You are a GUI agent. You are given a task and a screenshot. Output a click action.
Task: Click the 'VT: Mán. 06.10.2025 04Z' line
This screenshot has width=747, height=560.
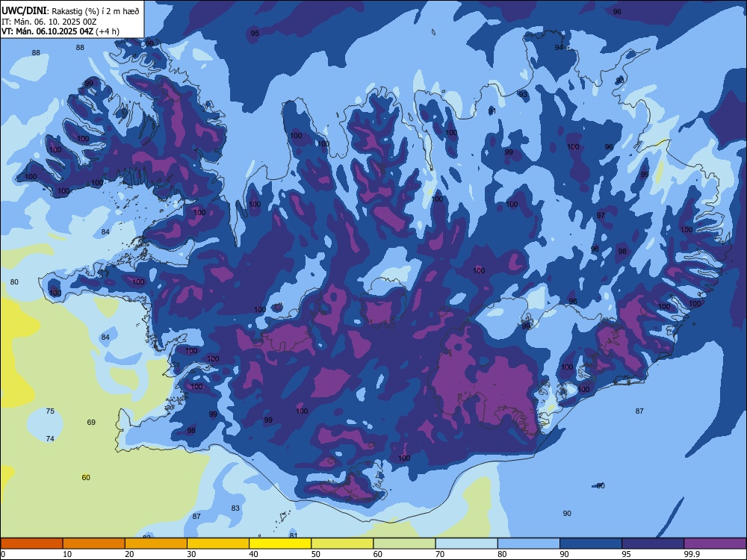(47, 31)
